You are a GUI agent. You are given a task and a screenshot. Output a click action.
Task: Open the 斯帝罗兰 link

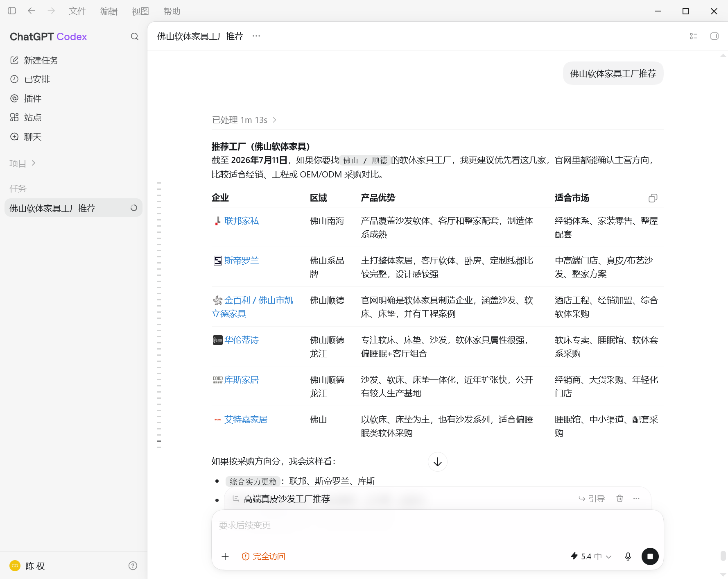click(x=242, y=261)
